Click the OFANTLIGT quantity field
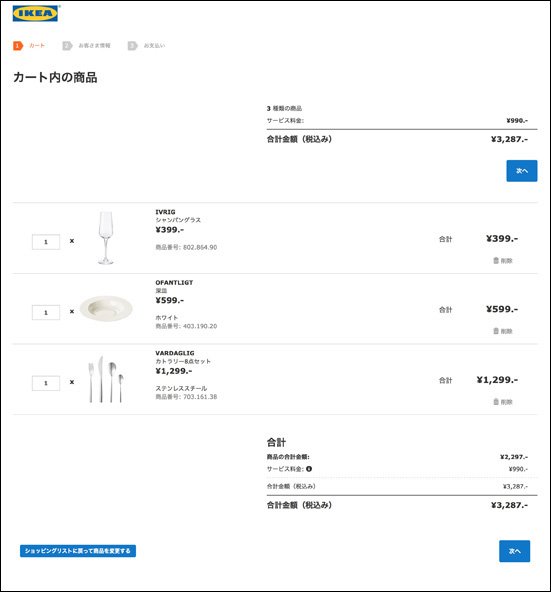This screenshot has width=551, height=592. [x=46, y=313]
